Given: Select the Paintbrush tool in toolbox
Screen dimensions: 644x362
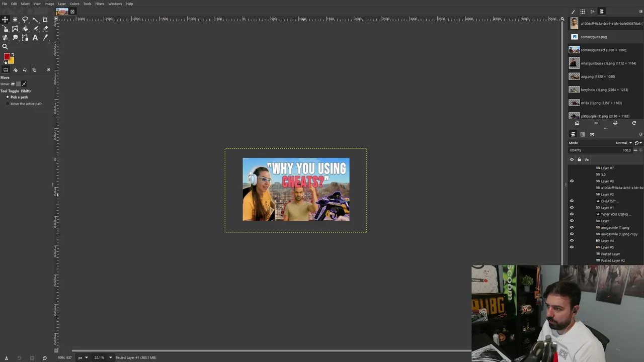Looking at the screenshot, I should pyautogui.click(x=35, y=29).
